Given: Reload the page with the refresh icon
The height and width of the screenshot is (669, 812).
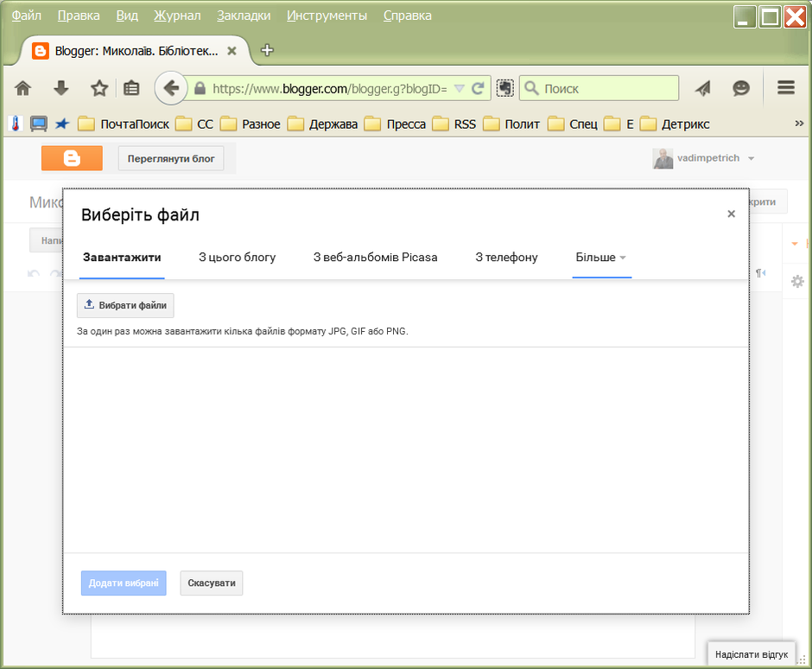Looking at the screenshot, I should point(478,89).
